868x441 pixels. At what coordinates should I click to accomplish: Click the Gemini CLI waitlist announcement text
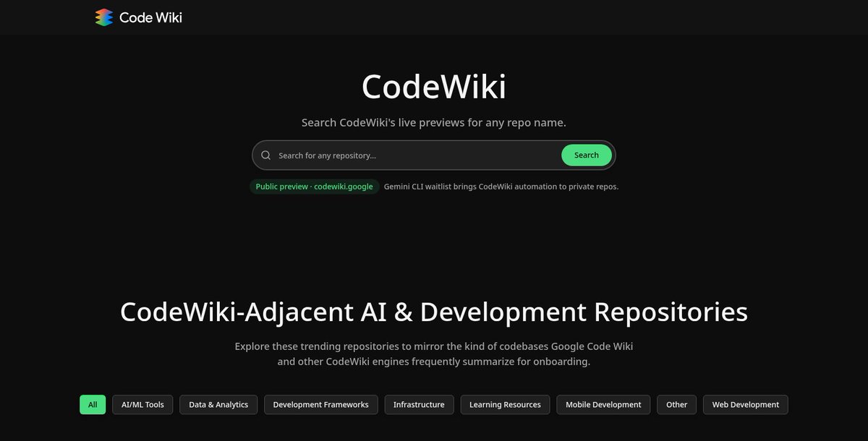tap(500, 187)
